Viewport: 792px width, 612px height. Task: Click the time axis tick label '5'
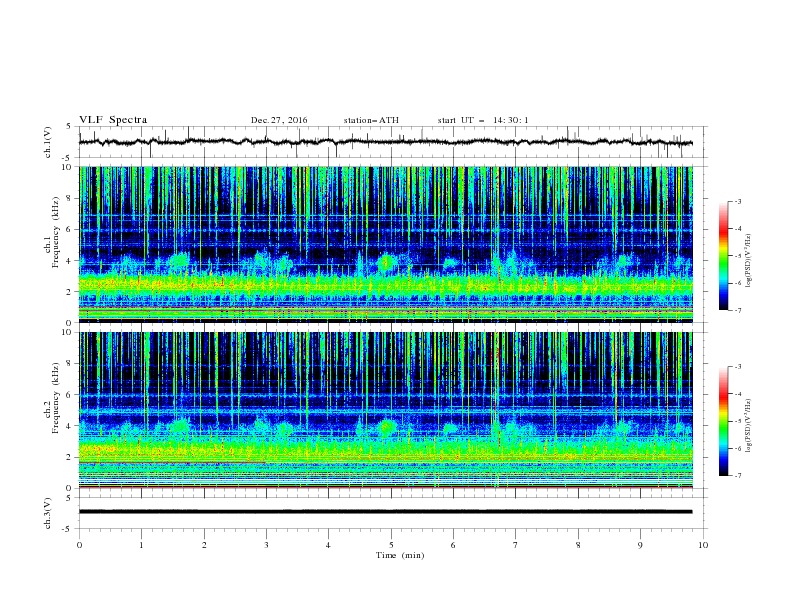click(391, 545)
